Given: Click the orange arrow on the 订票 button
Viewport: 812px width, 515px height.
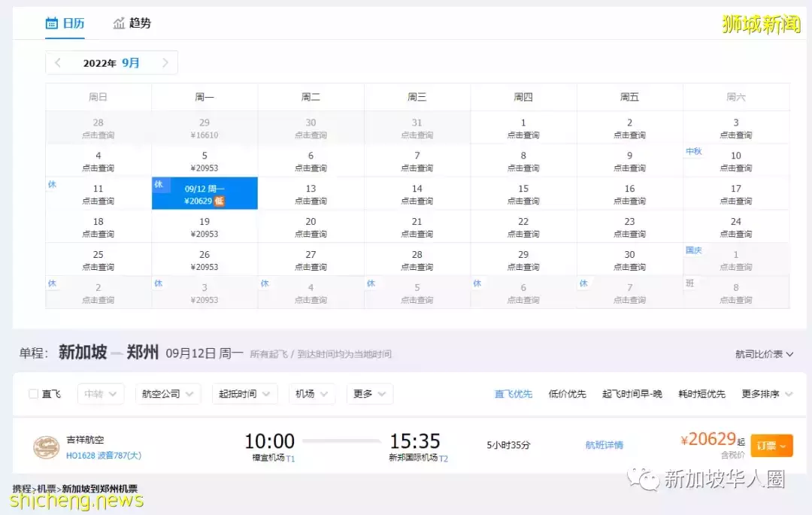Looking at the screenshot, I should tap(782, 445).
